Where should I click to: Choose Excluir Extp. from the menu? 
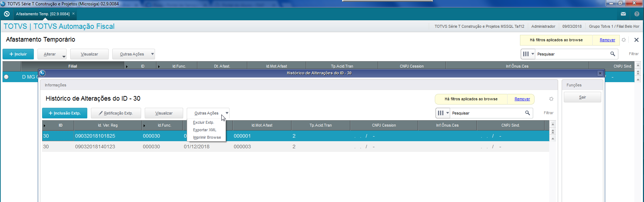[203, 122]
